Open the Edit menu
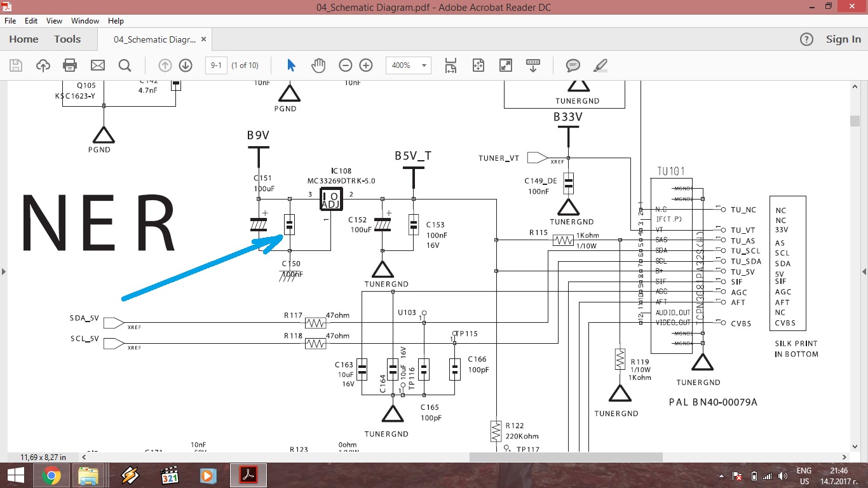868x488 pixels. pos(31,21)
